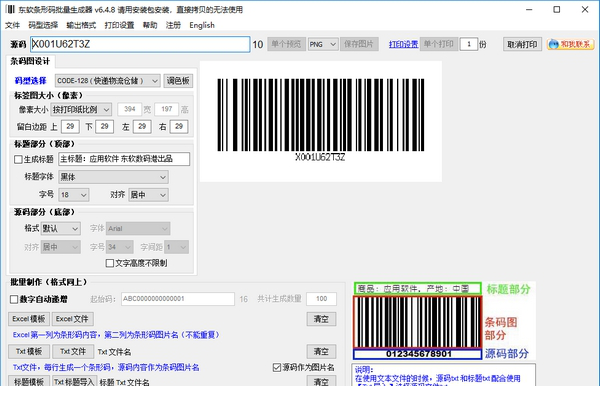
Task: Open the CODE-128 barcode type dropdown
Action: point(108,81)
